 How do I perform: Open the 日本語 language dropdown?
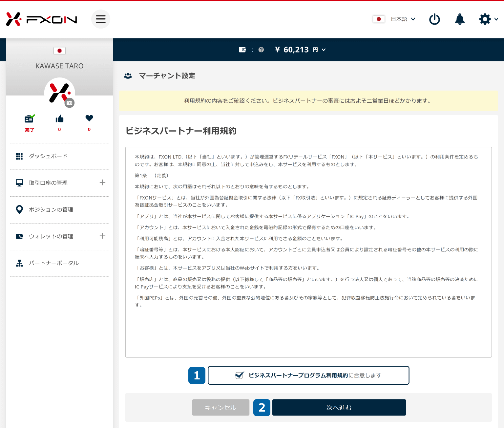point(403,19)
